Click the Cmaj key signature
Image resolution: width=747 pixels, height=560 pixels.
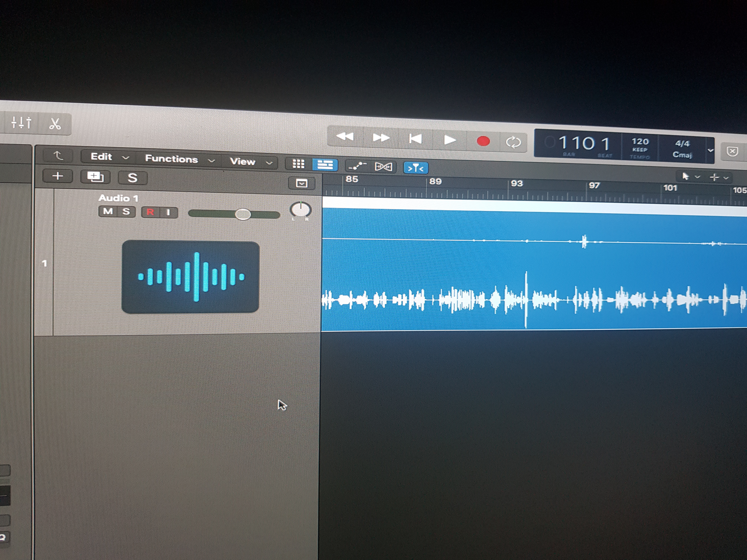(x=682, y=155)
